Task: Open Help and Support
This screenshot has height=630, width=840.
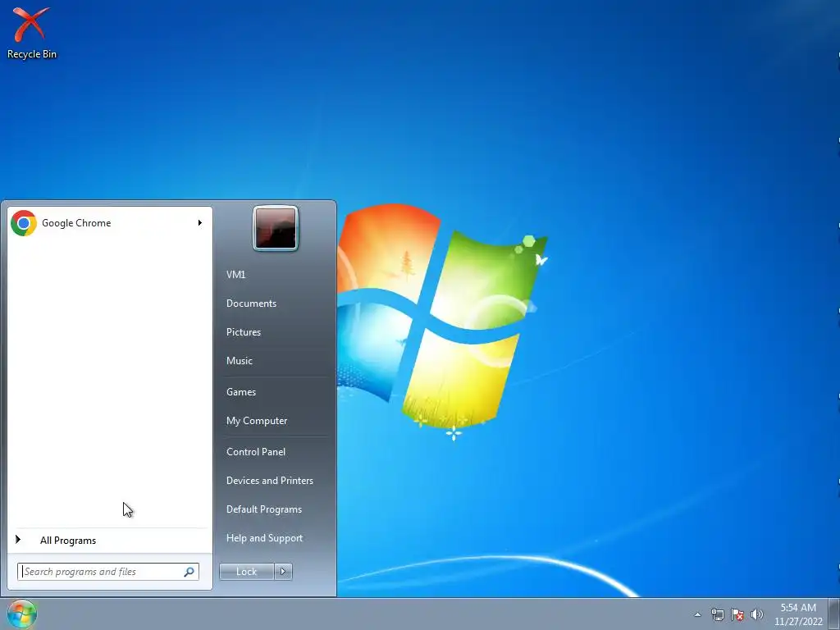Action: (264, 538)
